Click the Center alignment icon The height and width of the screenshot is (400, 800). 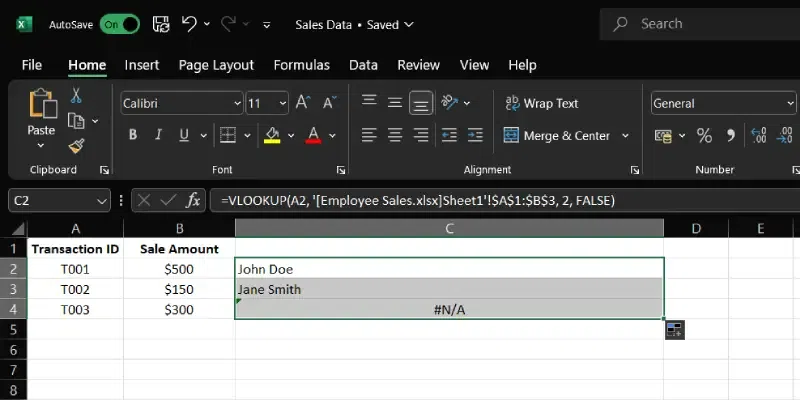(x=395, y=135)
